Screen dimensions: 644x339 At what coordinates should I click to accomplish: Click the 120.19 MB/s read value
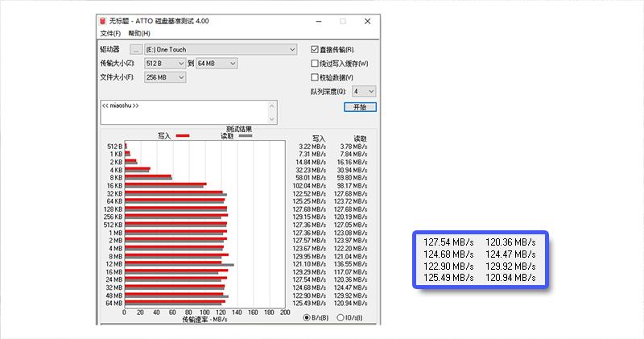tap(350, 217)
